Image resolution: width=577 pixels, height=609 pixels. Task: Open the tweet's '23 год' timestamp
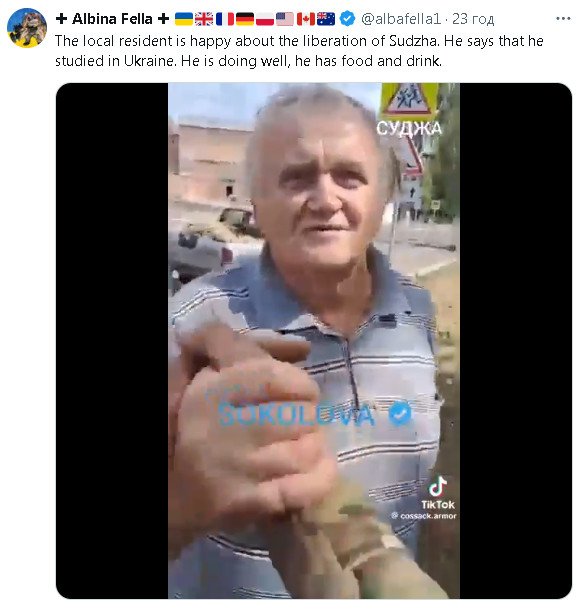click(473, 19)
